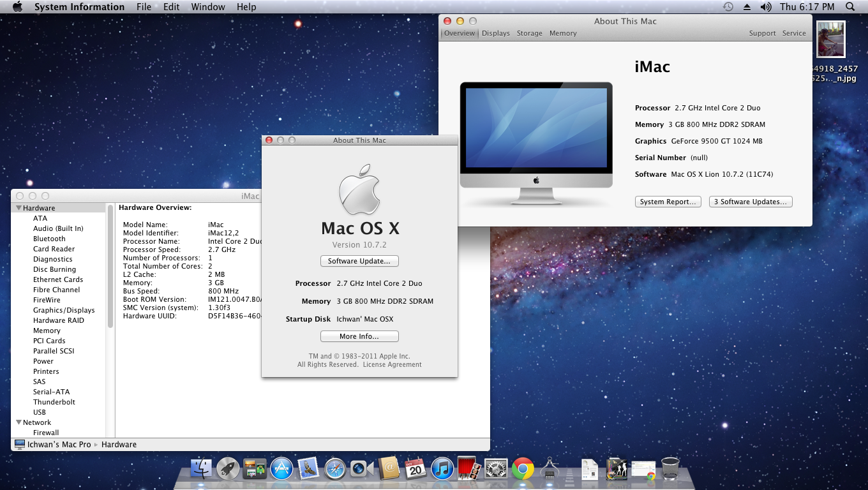868x490 pixels.
Task: Open Spotlight search magnifier
Action: (850, 7)
